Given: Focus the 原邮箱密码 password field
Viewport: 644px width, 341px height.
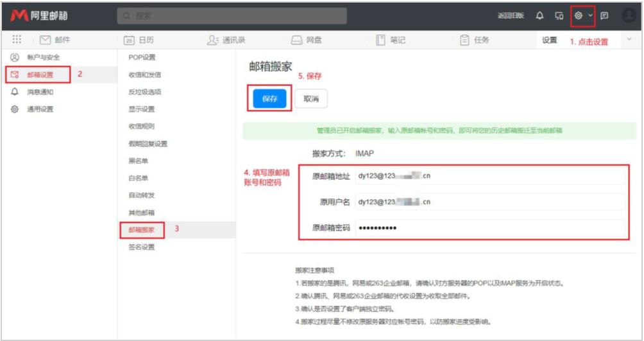Looking at the screenshot, I should (489, 228).
